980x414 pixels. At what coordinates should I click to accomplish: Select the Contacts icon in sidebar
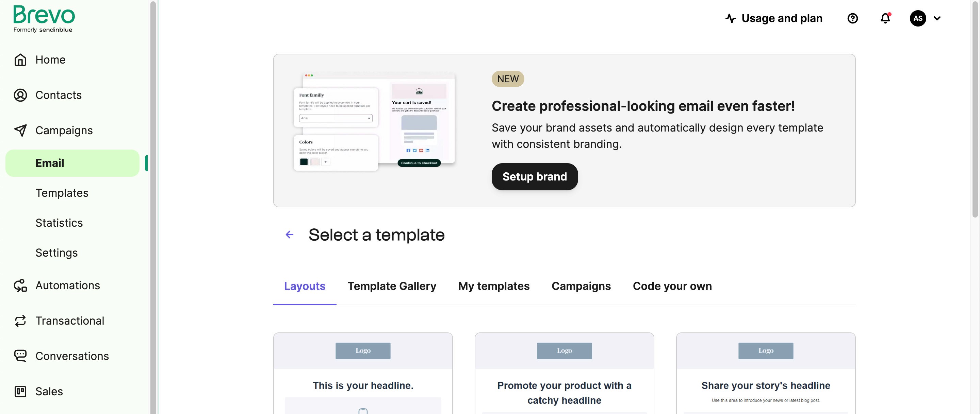point(20,96)
